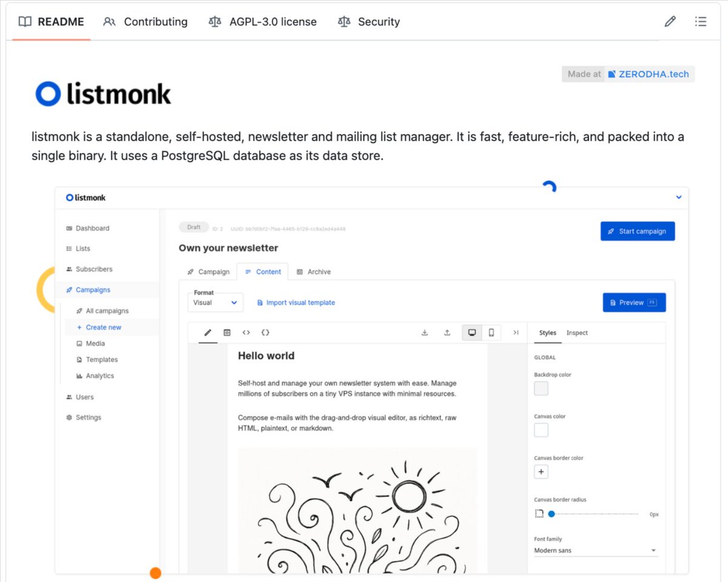
Task: Switch to the Archive tab
Action: 314,272
